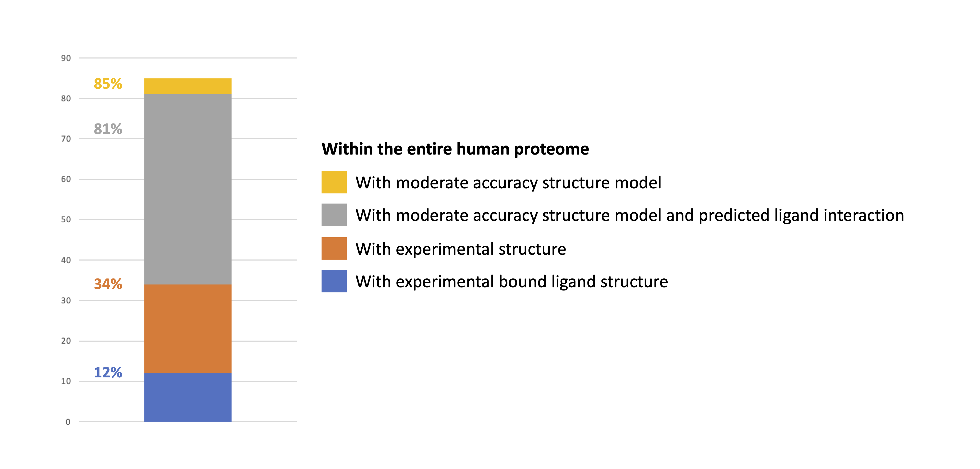Click 'predicted ligand interaction' legend entry text

[x=802, y=216]
